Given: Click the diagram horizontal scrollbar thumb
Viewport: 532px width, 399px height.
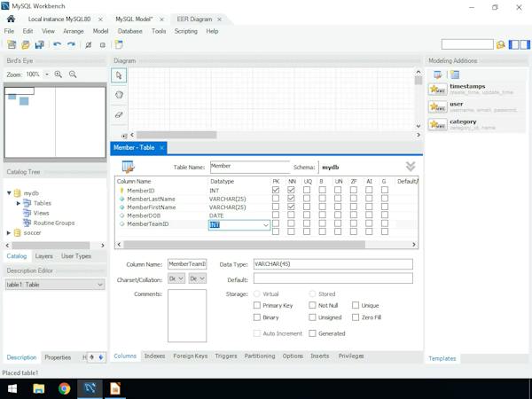Looking at the screenshot, I should point(176,135).
